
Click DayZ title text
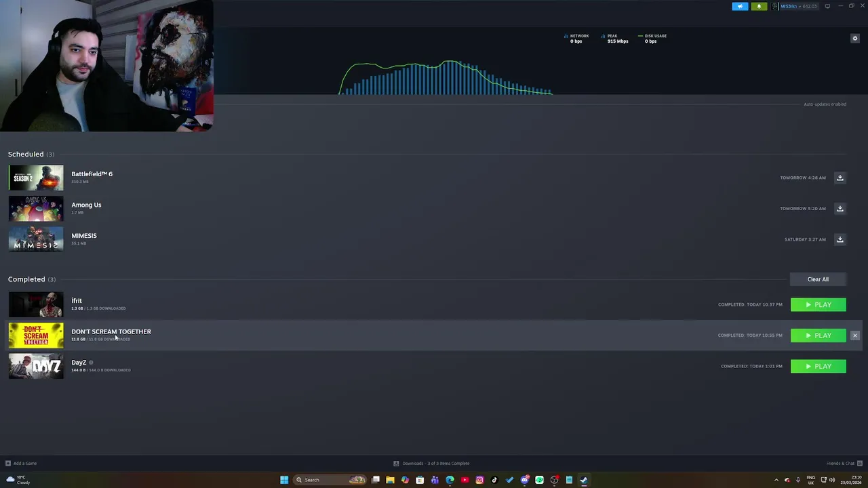click(79, 363)
